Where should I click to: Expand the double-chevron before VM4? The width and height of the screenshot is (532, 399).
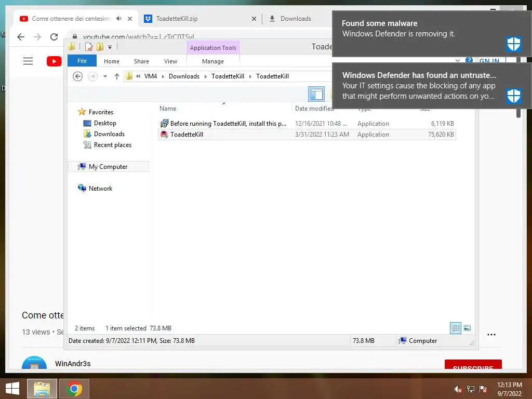pyautogui.click(x=138, y=76)
